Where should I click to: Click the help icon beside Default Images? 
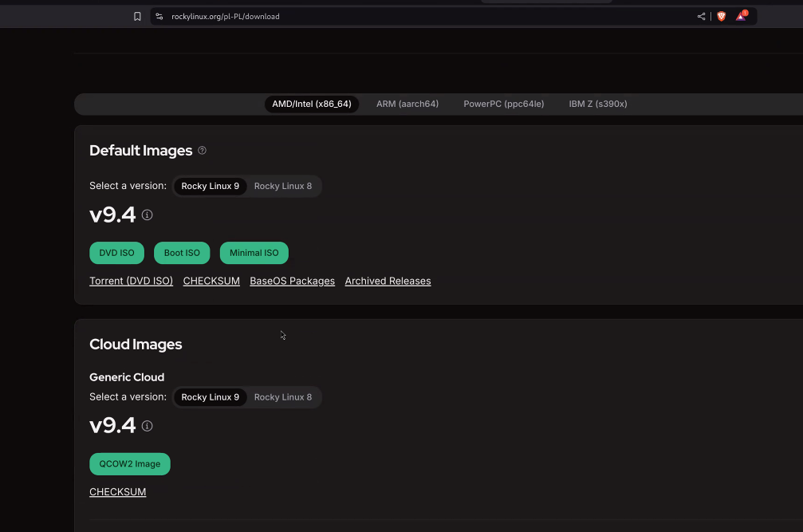[203, 151]
